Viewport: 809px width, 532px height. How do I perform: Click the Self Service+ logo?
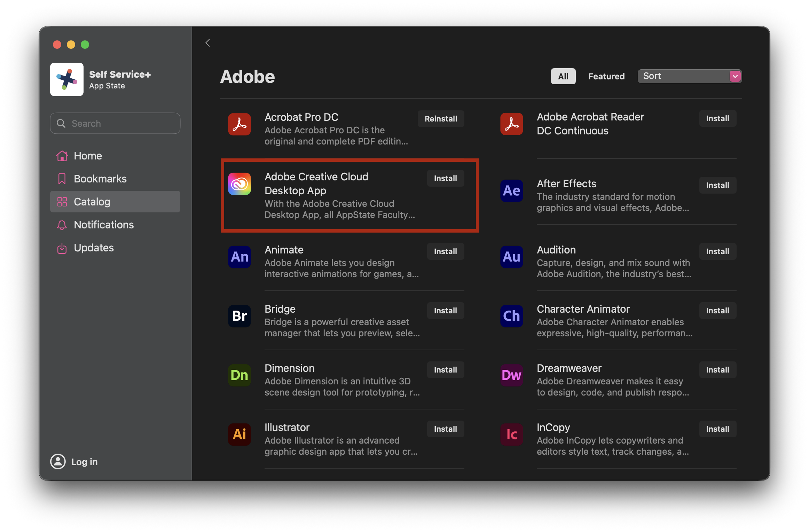(x=67, y=79)
